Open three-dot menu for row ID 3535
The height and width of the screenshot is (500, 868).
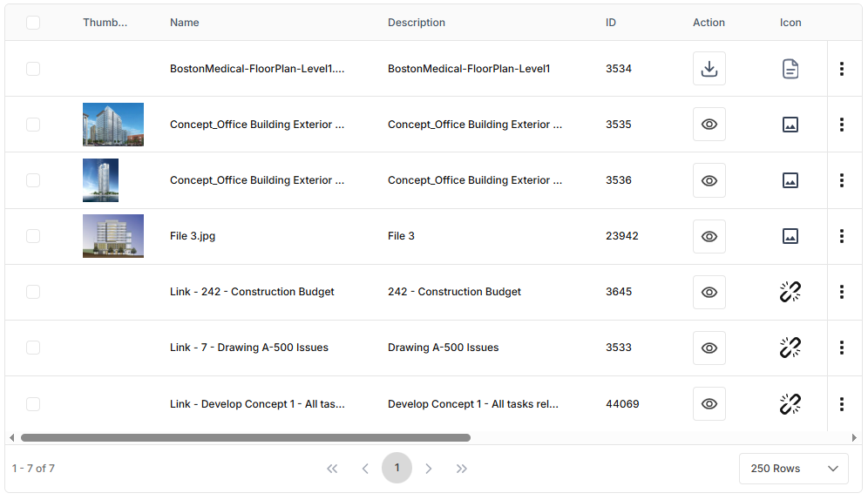(x=841, y=125)
